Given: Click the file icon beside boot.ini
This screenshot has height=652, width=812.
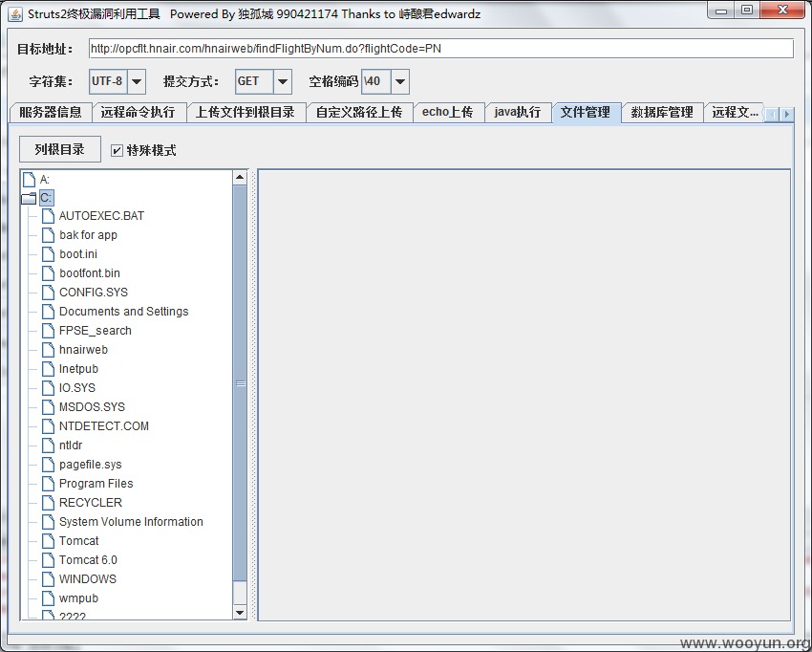Looking at the screenshot, I should (x=48, y=254).
